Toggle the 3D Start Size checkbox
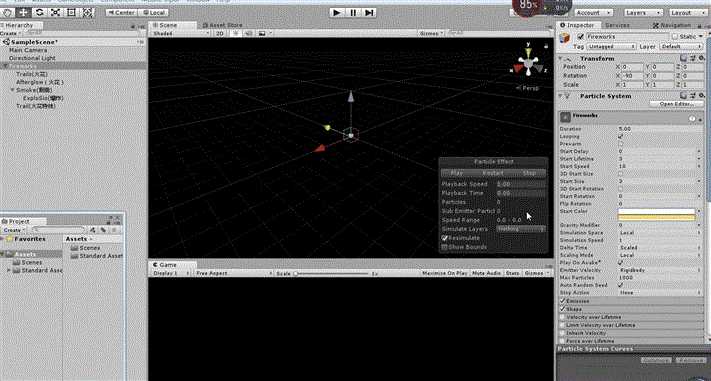 621,174
